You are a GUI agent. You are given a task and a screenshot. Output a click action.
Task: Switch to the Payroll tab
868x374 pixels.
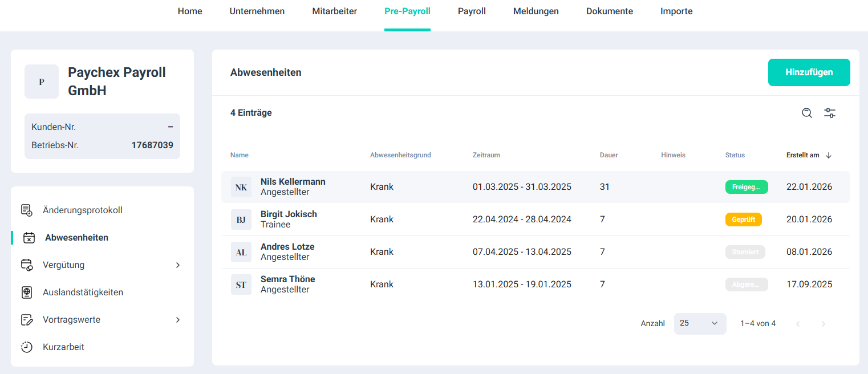coord(472,11)
